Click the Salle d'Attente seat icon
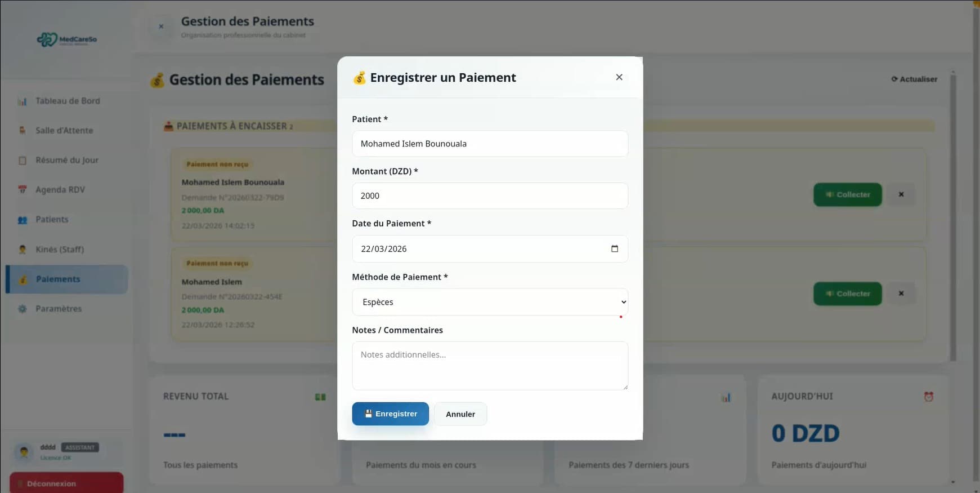 point(22,131)
